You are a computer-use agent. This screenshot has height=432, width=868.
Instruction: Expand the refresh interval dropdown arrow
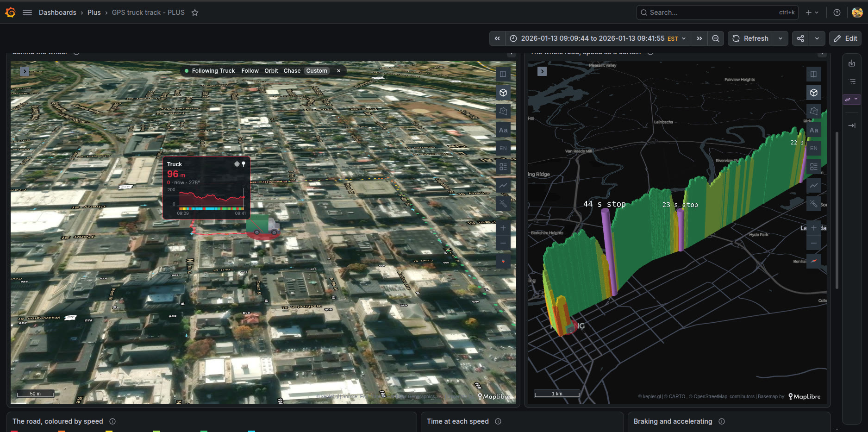pyautogui.click(x=781, y=38)
